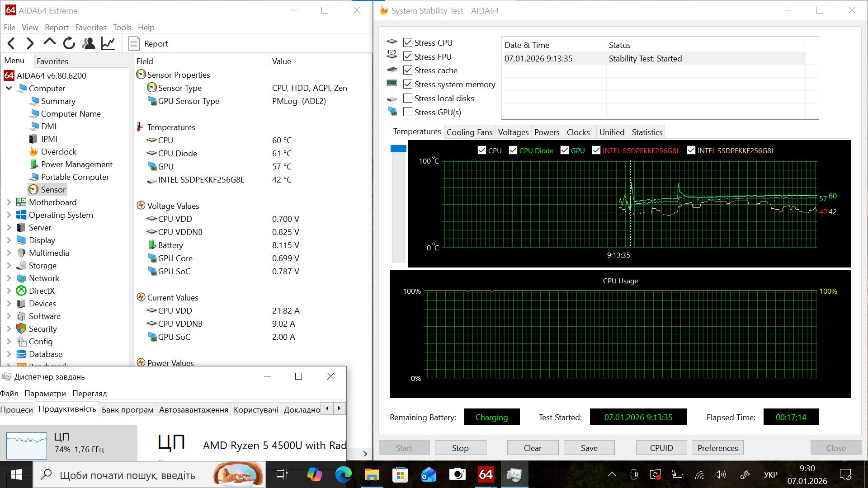Switch to the Cooling Fans tab

pos(469,132)
